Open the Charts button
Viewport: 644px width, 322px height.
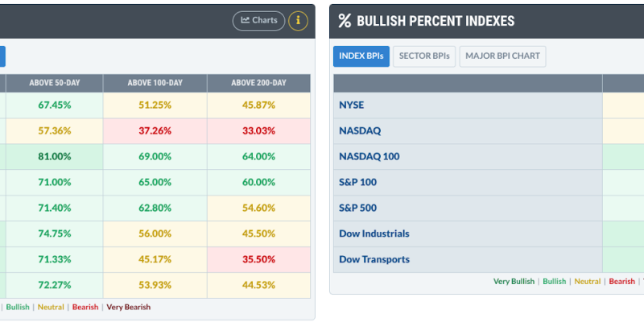tap(258, 21)
